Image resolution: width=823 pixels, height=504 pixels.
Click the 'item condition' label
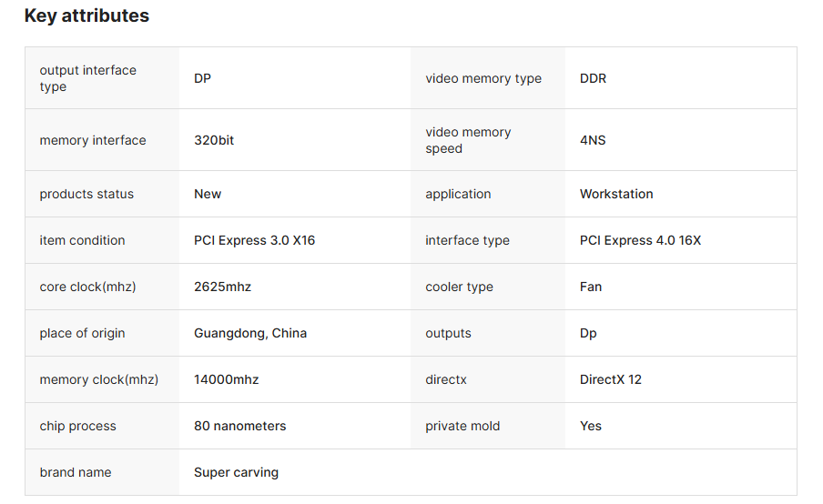83,240
